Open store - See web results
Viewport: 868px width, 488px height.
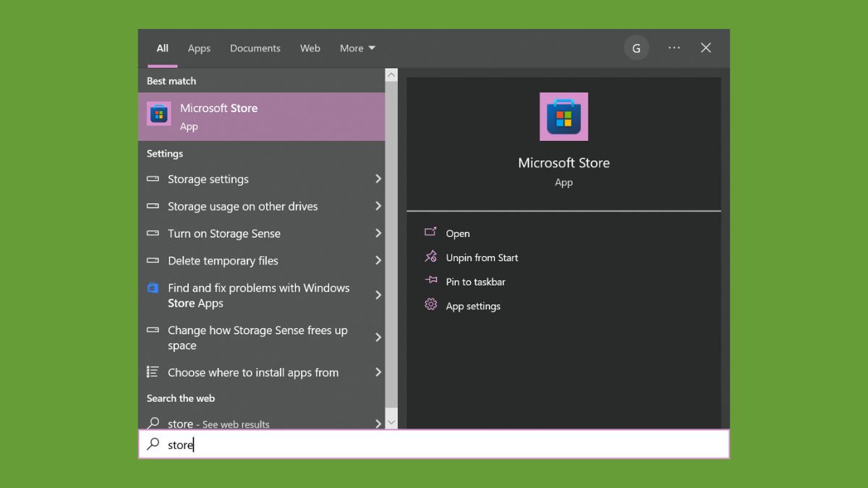pos(261,423)
